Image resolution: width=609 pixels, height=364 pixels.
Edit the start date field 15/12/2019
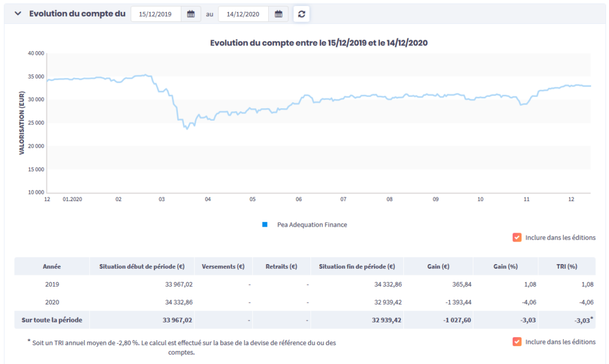[x=156, y=14]
